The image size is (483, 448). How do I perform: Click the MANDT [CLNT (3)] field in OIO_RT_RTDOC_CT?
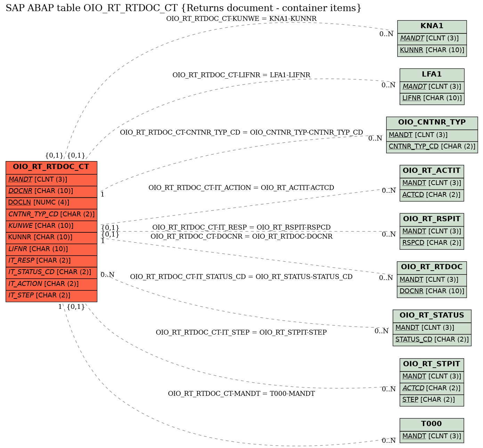(x=51, y=179)
